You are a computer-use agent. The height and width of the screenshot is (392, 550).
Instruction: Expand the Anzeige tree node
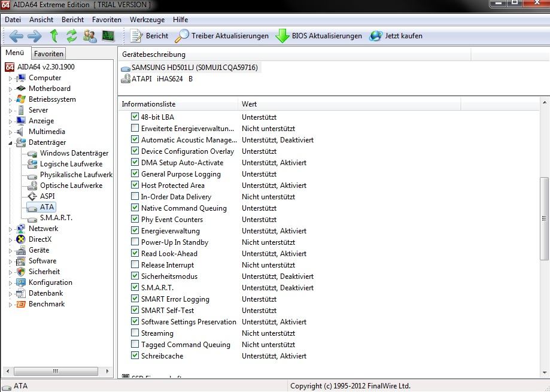pos(11,121)
